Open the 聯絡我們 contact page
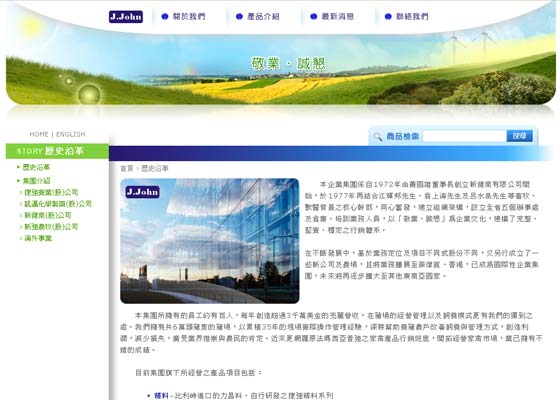This screenshot has width=560, height=400. point(412,16)
